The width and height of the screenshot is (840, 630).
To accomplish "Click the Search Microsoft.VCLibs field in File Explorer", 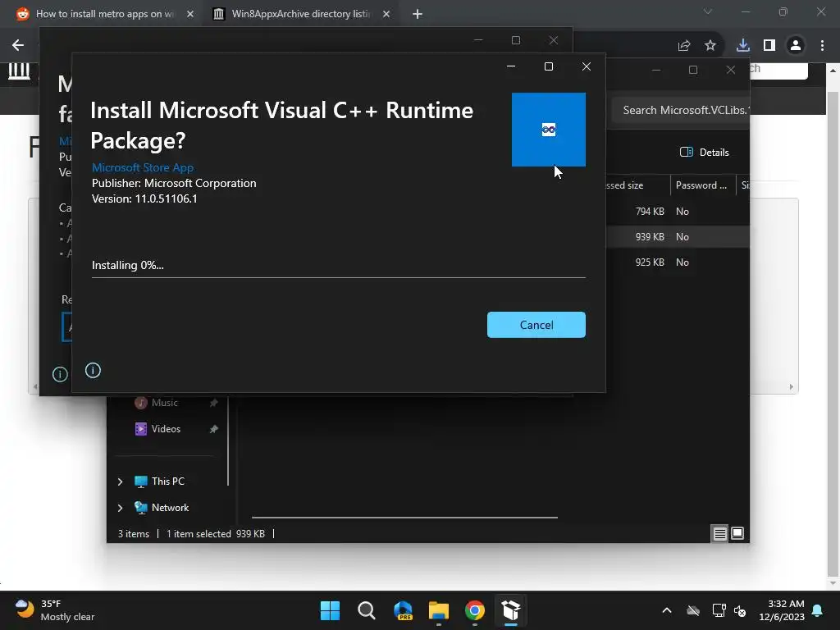I will click(x=680, y=110).
